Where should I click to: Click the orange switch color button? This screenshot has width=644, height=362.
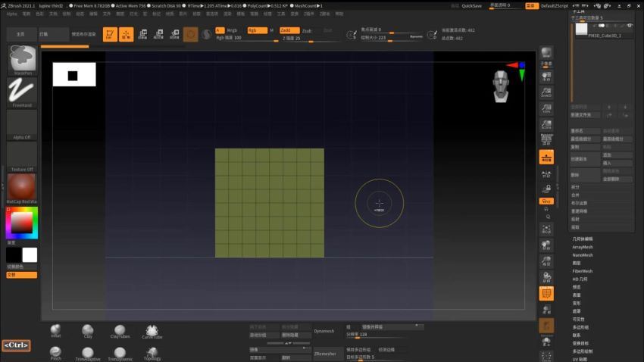click(22, 275)
